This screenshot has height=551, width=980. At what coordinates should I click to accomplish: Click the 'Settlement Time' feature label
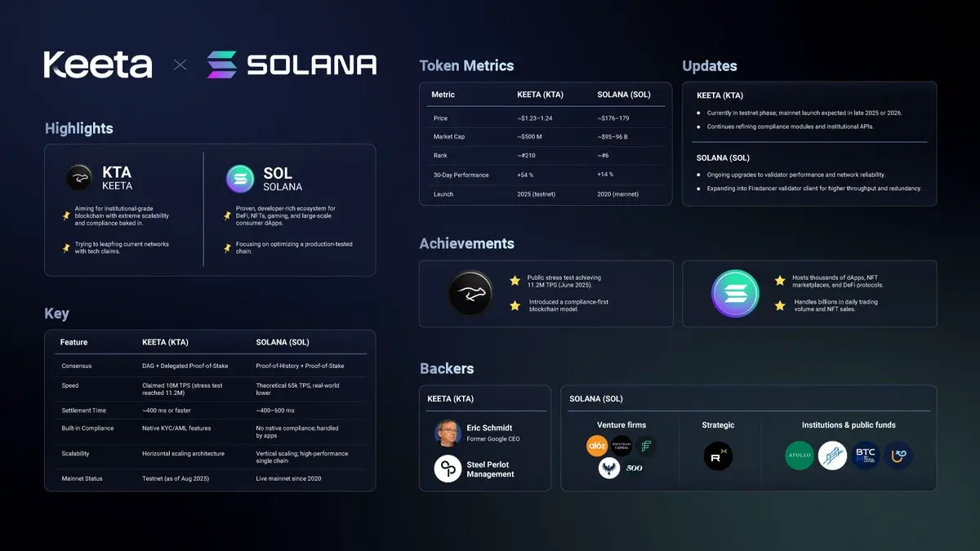click(84, 411)
